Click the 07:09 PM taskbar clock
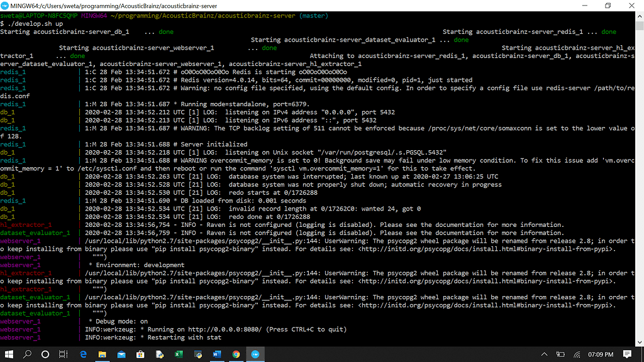 pos(602,354)
